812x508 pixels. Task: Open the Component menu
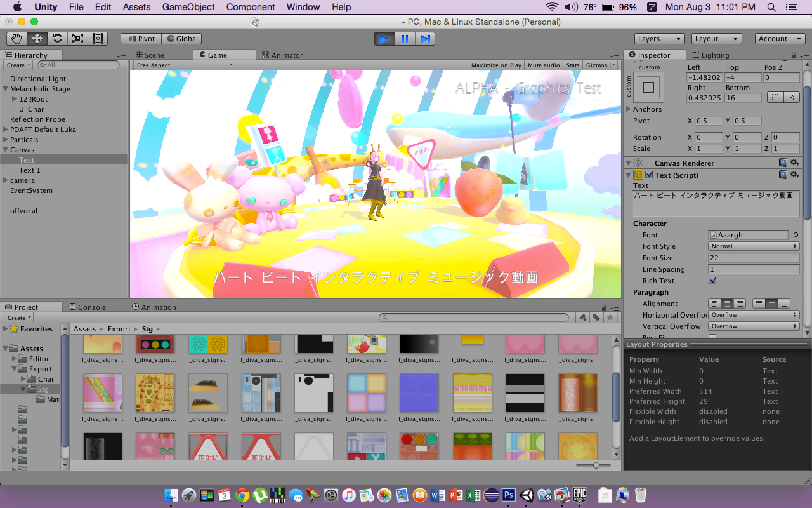click(x=251, y=7)
